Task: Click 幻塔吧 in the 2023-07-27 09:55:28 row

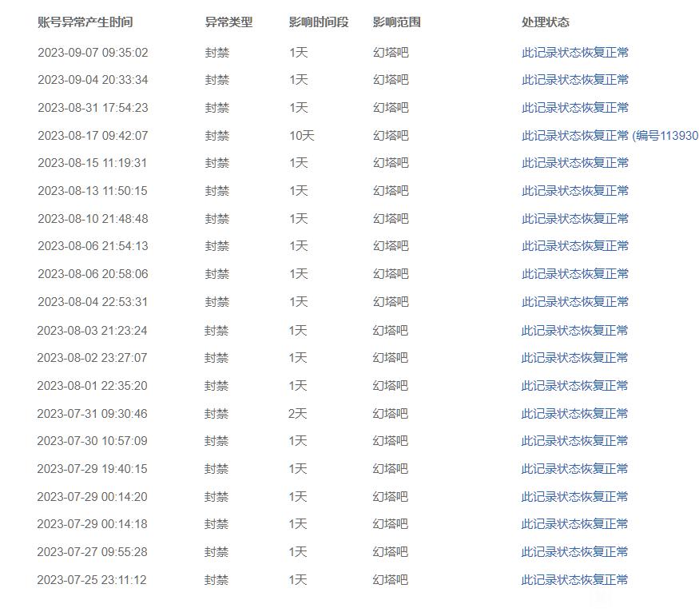Action: coord(391,552)
